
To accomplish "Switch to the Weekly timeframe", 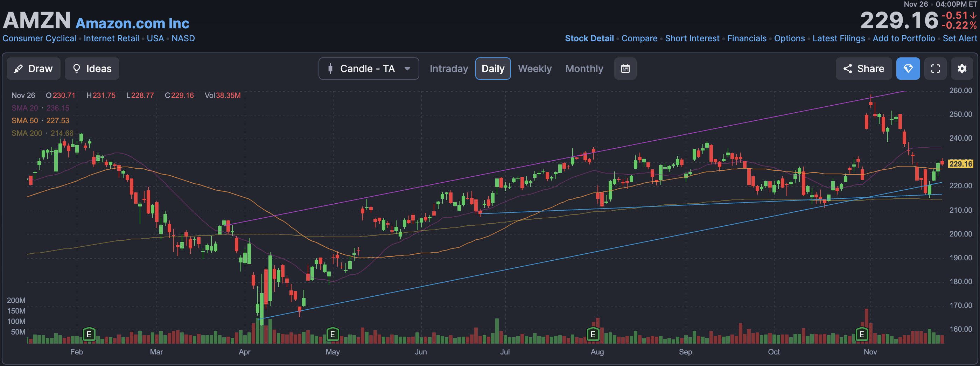I will 534,69.
